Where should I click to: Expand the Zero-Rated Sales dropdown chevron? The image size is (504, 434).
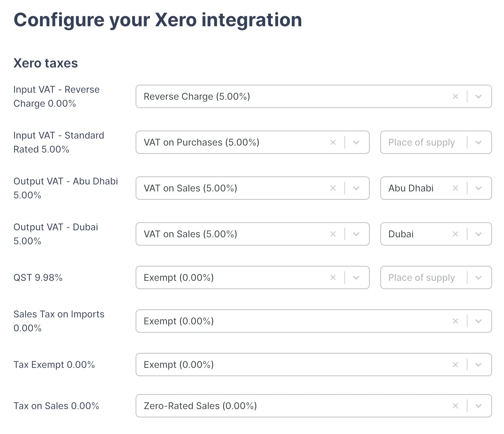tap(479, 406)
